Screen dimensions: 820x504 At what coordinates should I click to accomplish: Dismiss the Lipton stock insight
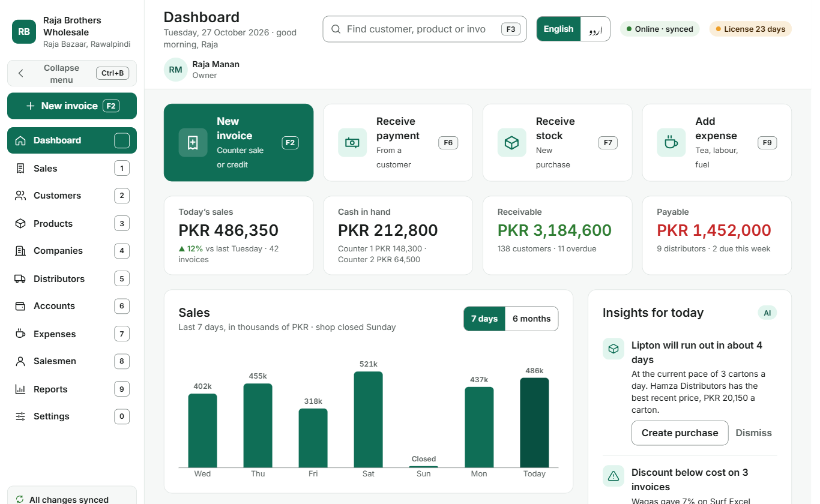pos(753,433)
